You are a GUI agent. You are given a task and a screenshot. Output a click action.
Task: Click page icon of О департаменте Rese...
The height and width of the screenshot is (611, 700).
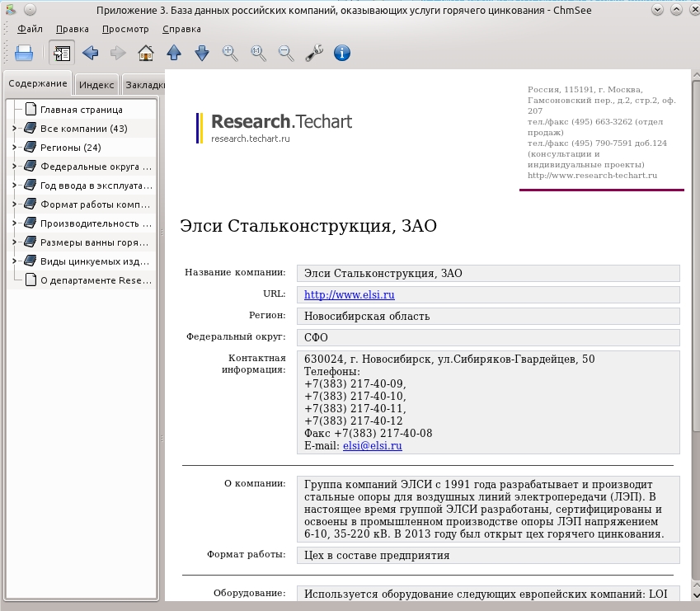[31, 280]
